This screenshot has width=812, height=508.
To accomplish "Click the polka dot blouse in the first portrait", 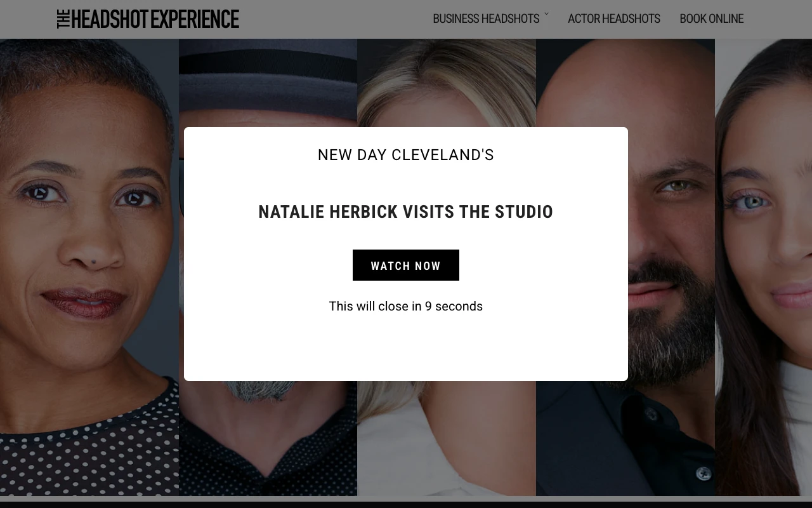I will pyautogui.click(x=89, y=444).
